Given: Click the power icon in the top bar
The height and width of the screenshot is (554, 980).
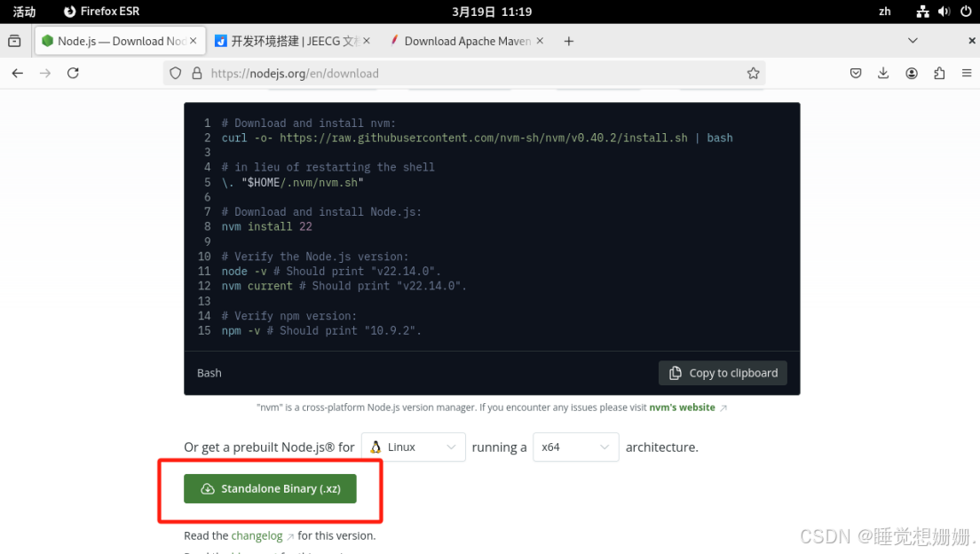Looking at the screenshot, I should click(x=964, y=12).
